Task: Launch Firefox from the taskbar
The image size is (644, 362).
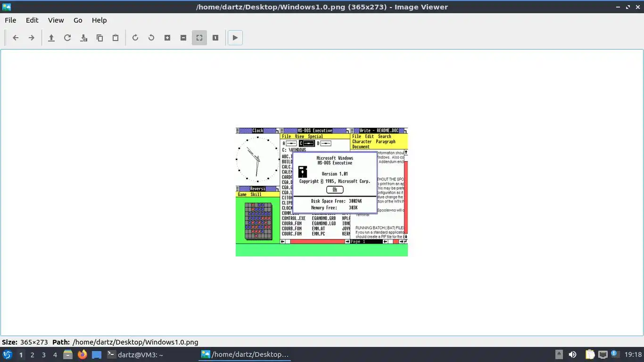Action: pyautogui.click(x=82, y=354)
